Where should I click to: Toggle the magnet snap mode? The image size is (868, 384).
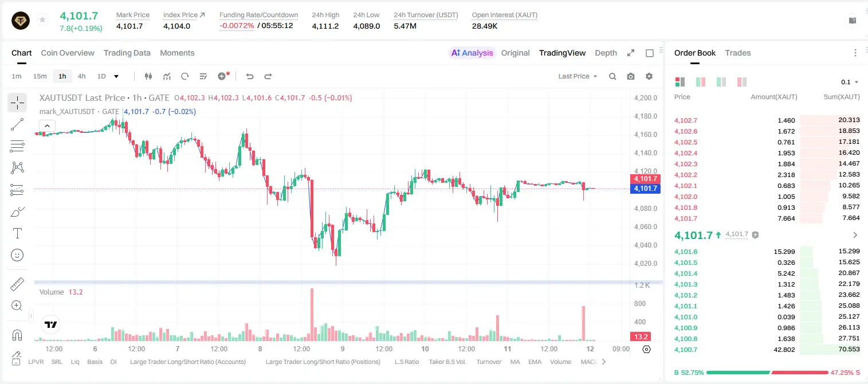[x=17, y=335]
